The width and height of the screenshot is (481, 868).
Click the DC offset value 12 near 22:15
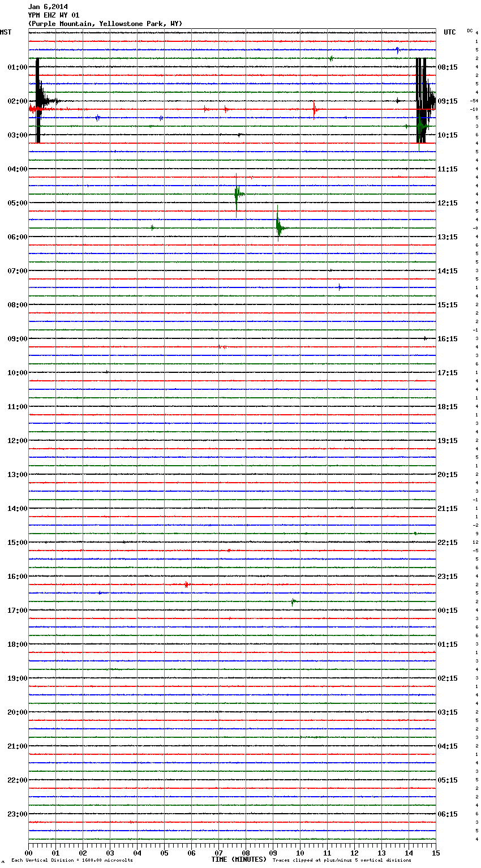[x=476, y=542]
